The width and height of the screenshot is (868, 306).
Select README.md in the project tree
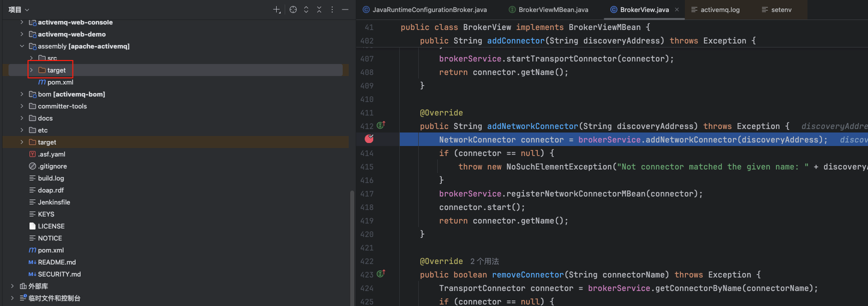click(x=57, y=262)
